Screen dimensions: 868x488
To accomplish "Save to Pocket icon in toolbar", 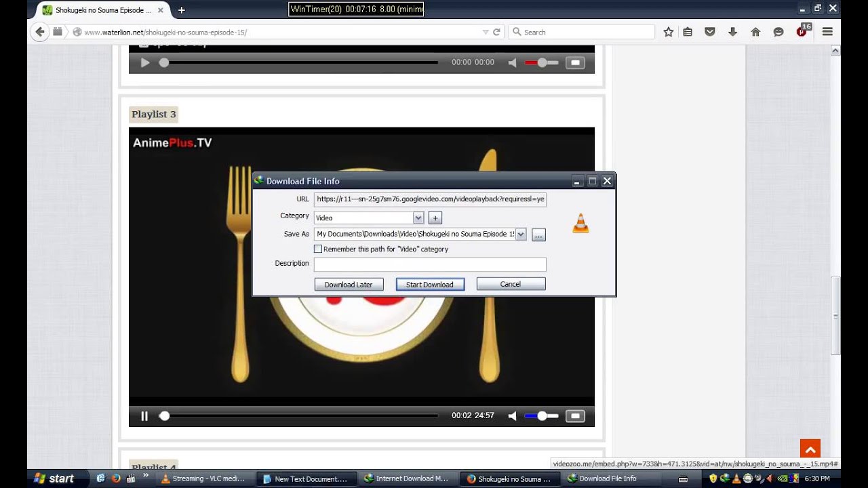I will point(710,32).
